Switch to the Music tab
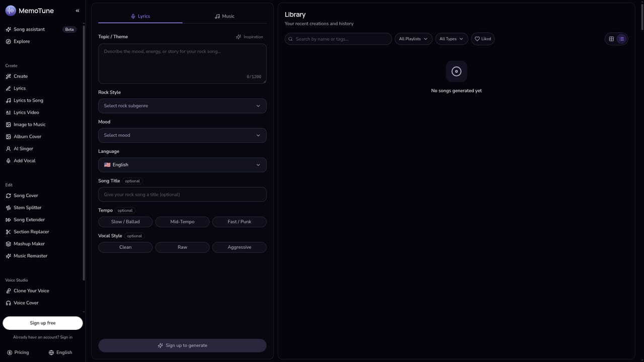The width and height of the screenshot is (644, 362). pyautogui.click(x=224, y=16)
